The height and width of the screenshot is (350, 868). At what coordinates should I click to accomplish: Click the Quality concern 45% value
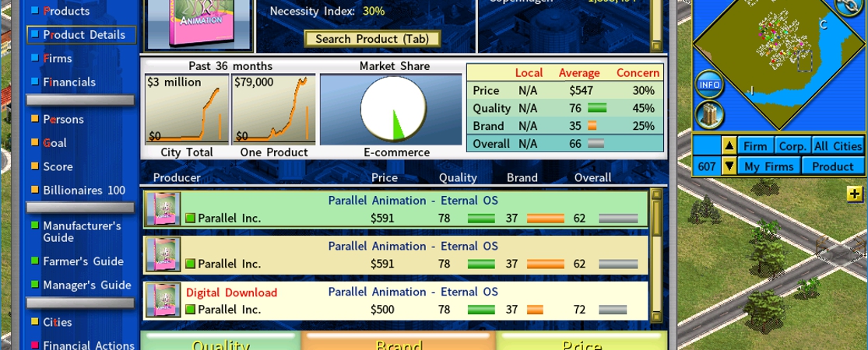[643, 108]
